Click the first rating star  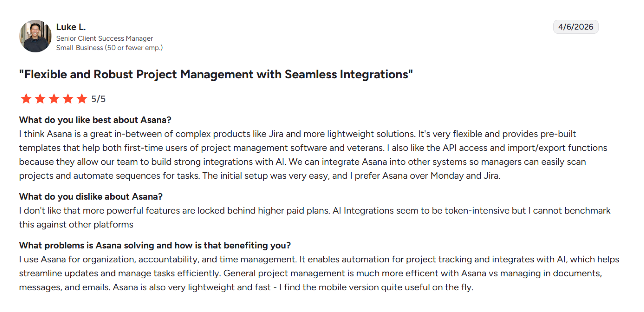point(26,99)
